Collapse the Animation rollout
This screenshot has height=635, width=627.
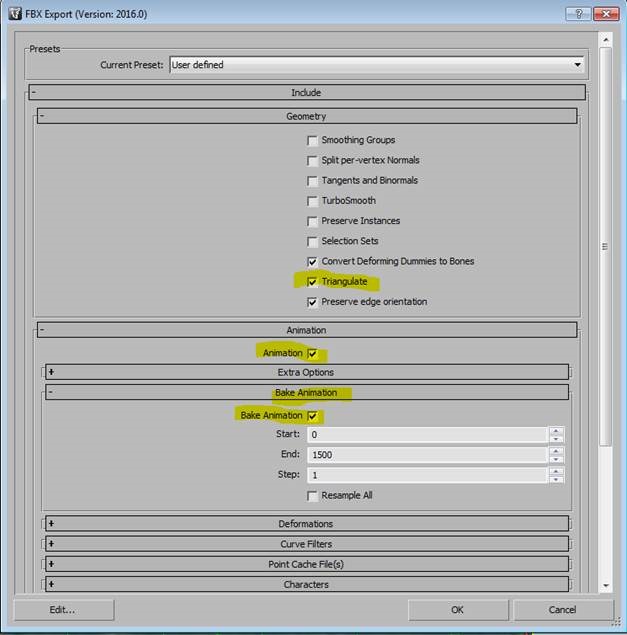point(307,330)
